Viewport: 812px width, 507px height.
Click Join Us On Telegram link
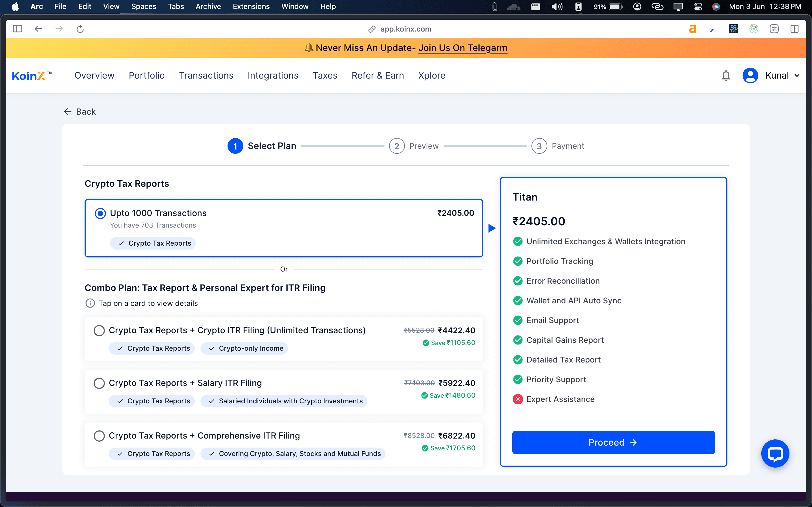pos(463,48)
